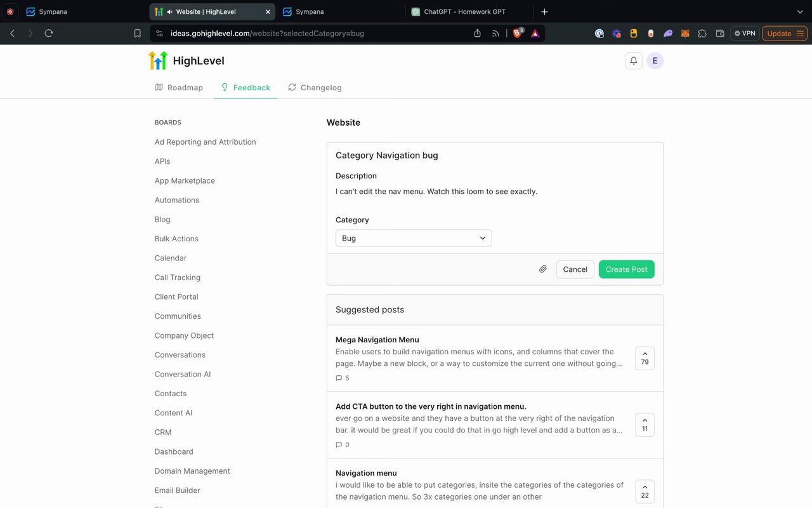Image resolution: width=812 pixels, height=508 pixels.
Task: Open the Brave wallet icon
Action: pos(720,34)
